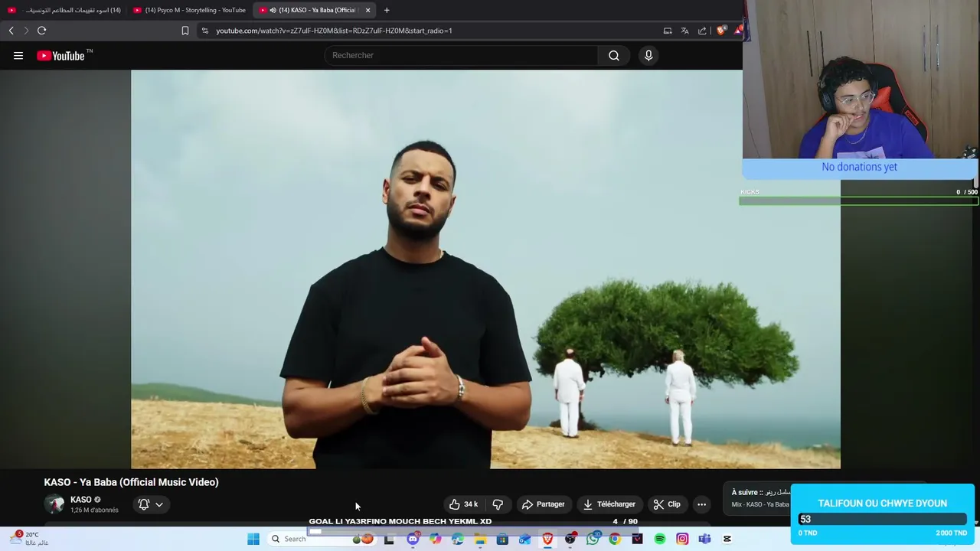Switch to Psyco M - Storytelling tab
Image resolution: width=980 pixels, height=551 pixels.
(x=190, y=10)
